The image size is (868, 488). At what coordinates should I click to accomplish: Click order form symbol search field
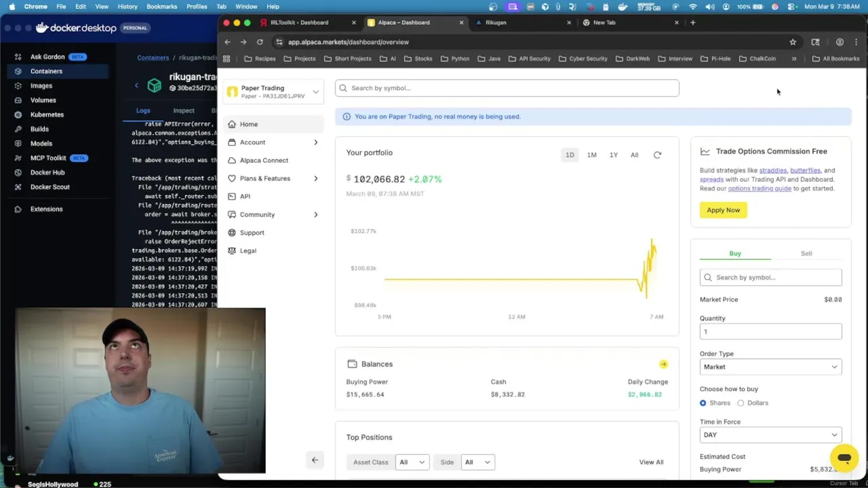click(770, 277)
